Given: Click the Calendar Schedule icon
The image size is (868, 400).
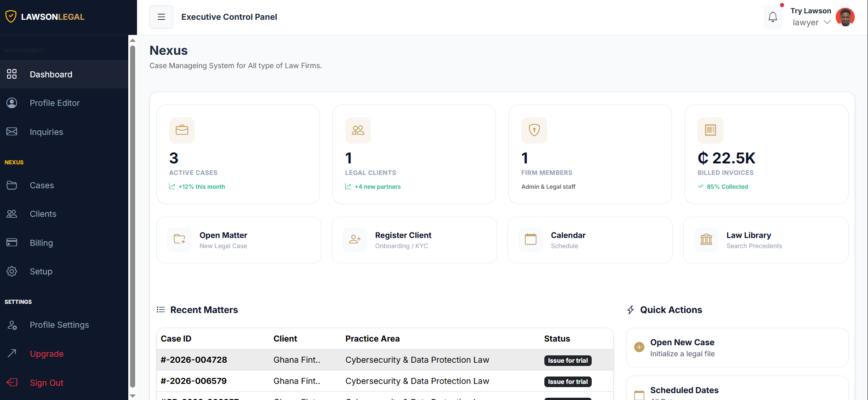Looking at the screenshot, I should [x=531, y=240].
